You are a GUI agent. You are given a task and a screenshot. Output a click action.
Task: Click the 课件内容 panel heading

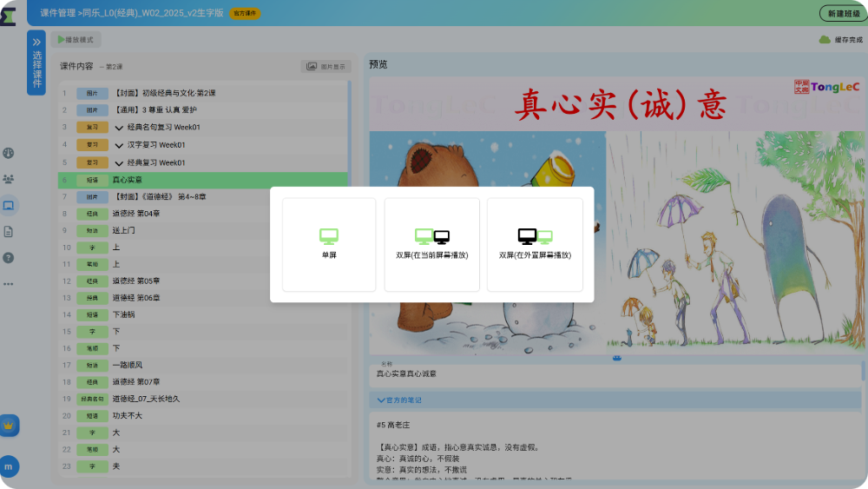click(x=76, y=67)
